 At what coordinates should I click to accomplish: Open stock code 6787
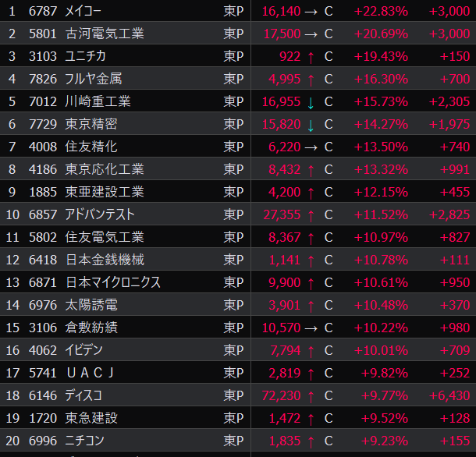point(43,12)
